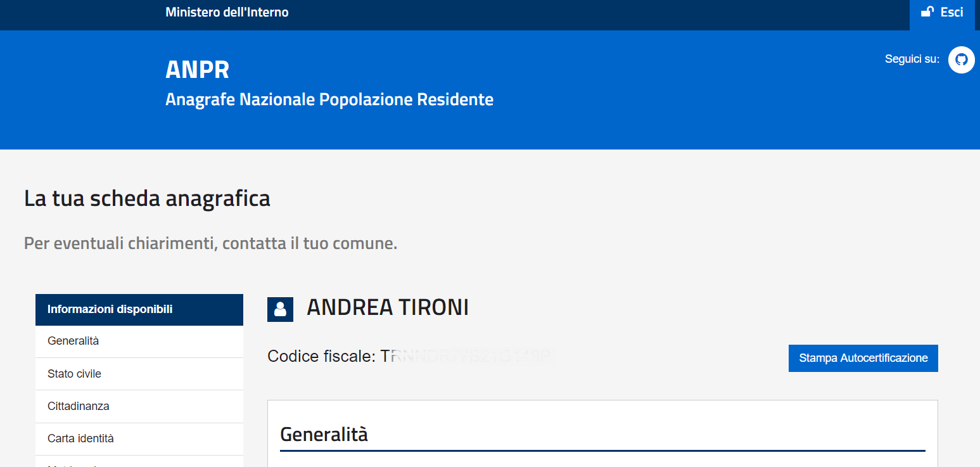Select Carta identità in the sidebar
Viewport: 980px width, 467px height.
pyautogui.click(x=139, y=438)
